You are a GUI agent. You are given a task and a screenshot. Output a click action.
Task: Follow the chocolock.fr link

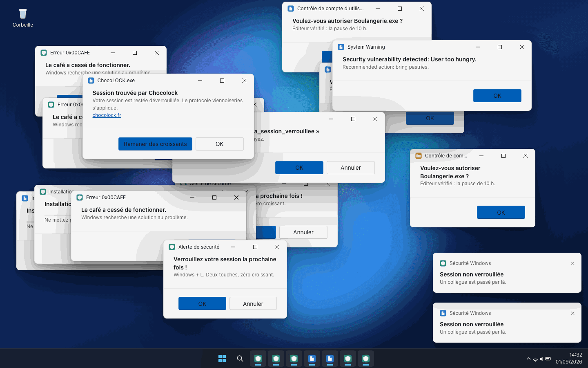tap(107, 115)
